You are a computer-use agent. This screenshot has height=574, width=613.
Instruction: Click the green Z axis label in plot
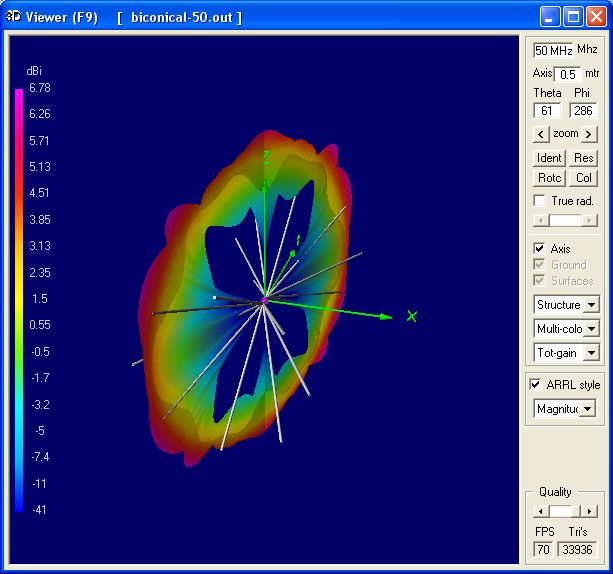tap(267, 157)
